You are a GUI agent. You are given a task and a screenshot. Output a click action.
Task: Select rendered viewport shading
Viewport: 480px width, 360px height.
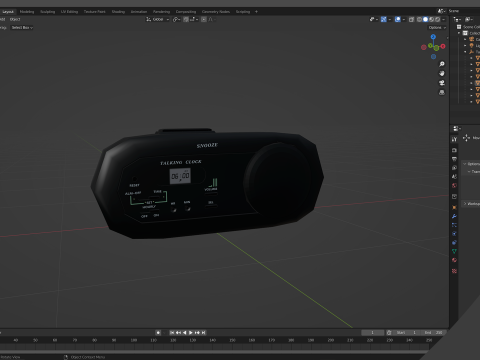[437, 19]
